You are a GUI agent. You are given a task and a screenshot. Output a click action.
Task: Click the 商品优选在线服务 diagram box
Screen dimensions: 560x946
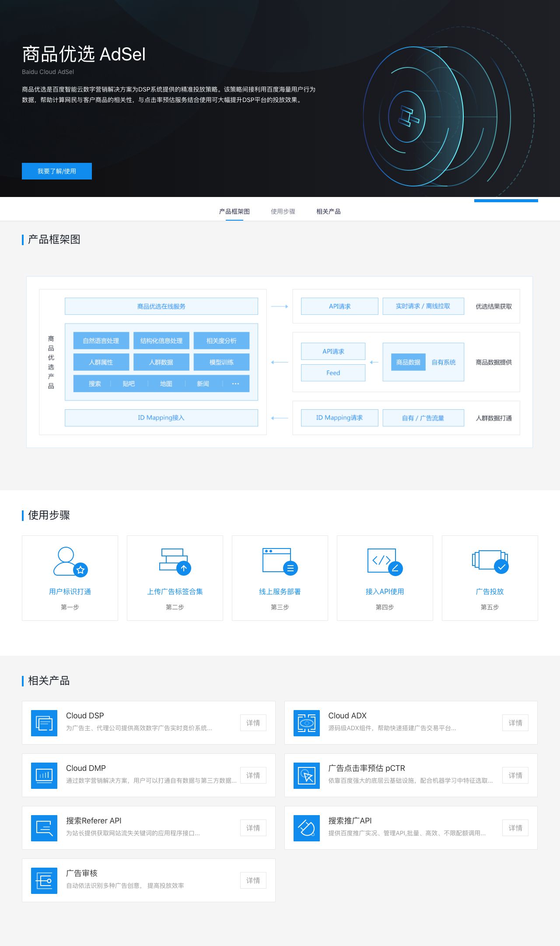click(161, 306)
